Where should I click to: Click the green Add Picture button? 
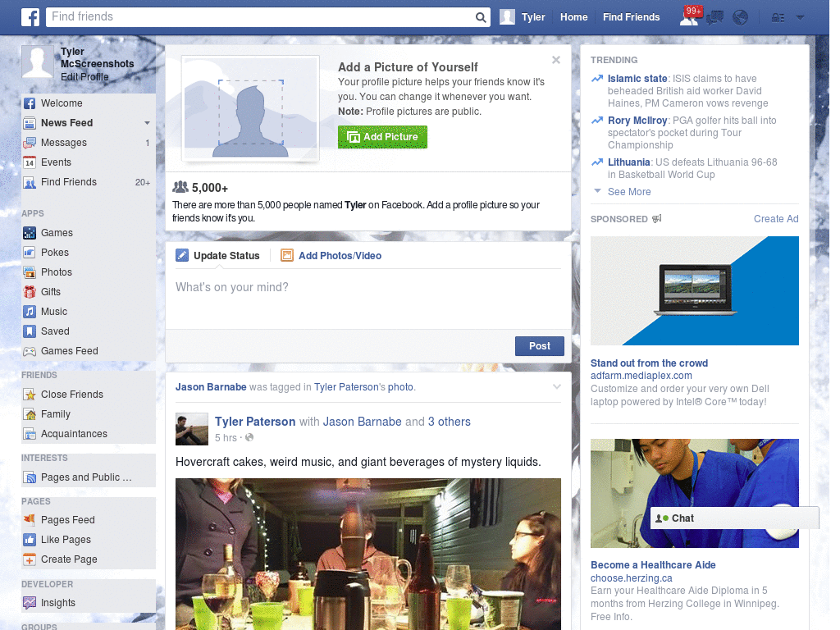[382, 137]
